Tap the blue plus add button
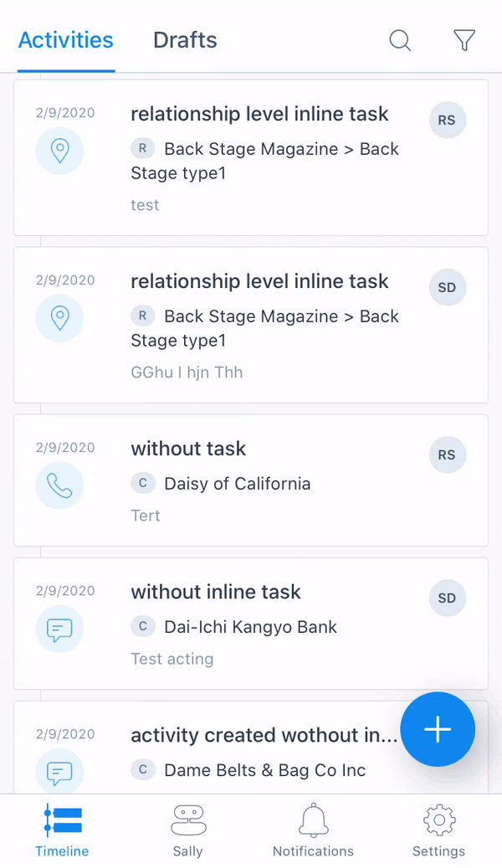The width and height of the screenshot is (502, 868). (438, 729)
